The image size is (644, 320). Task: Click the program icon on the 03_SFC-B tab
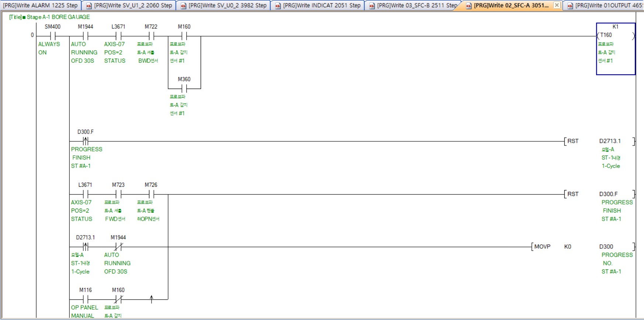point(372,6)
